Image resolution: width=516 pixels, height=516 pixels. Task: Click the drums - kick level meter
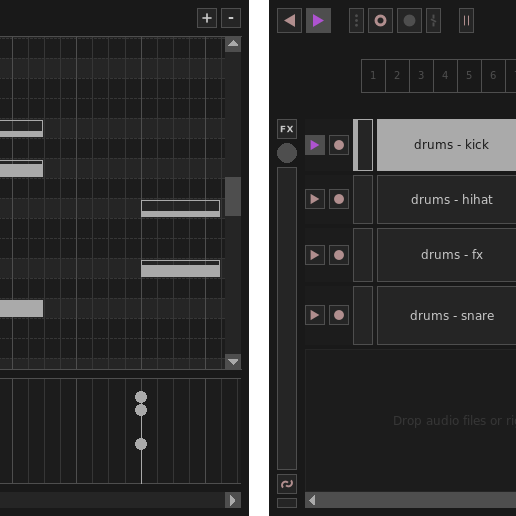pyautogui.click(x=363, y=145)
